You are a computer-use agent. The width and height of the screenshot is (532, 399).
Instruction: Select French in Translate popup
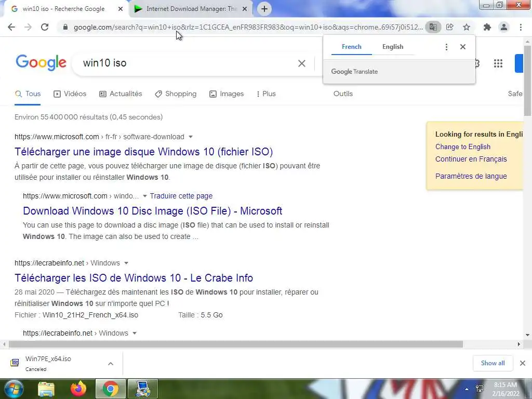tap(352, 47)
